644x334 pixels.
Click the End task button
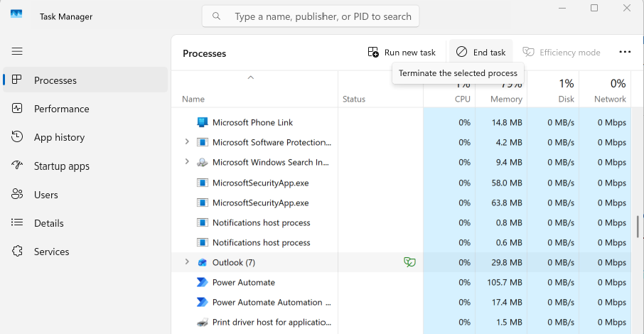click(481, 52)
